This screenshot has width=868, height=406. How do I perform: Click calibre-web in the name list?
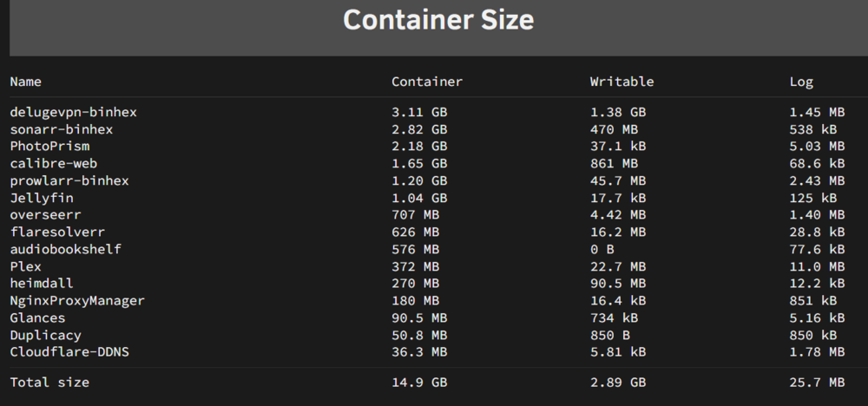tap(54, 164)
